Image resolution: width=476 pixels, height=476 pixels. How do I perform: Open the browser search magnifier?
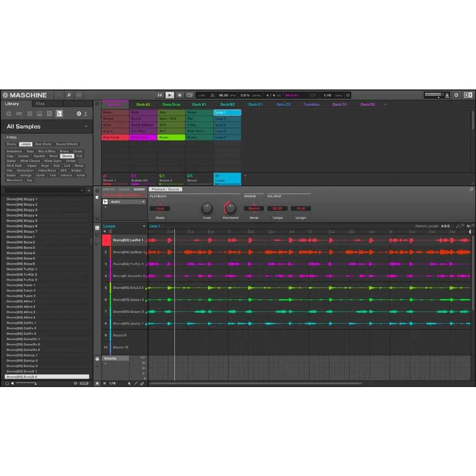[x=69, y=95]
